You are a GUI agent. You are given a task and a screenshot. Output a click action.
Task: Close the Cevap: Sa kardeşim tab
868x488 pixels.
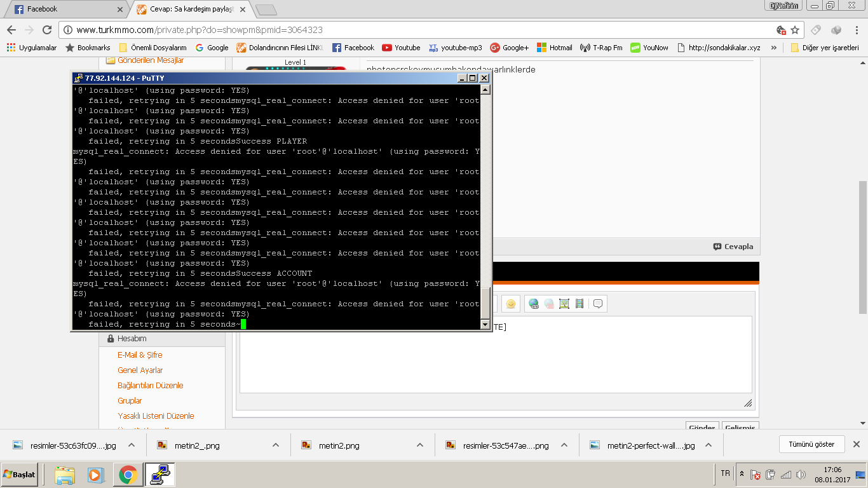pos(243,10)
